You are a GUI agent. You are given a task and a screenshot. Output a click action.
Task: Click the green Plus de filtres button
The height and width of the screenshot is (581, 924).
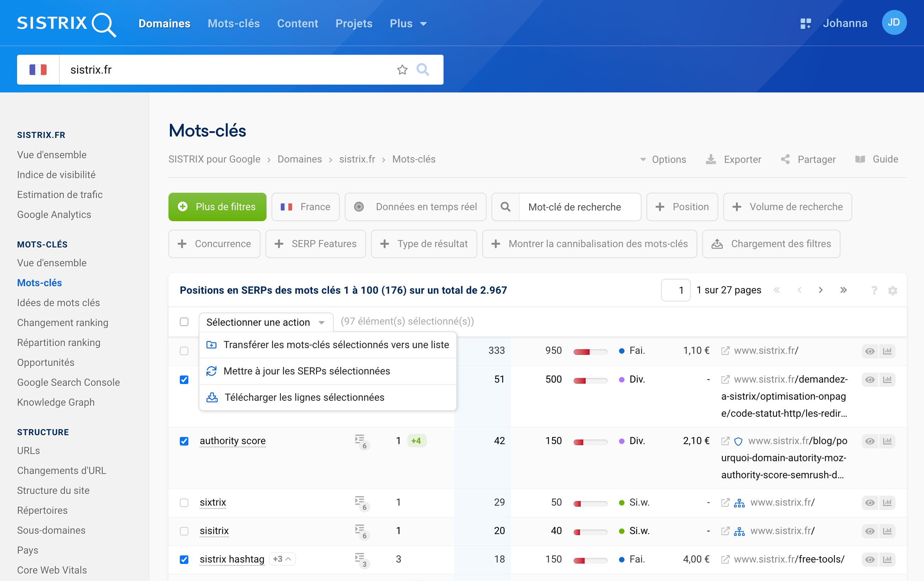click(x=217, y=207)
